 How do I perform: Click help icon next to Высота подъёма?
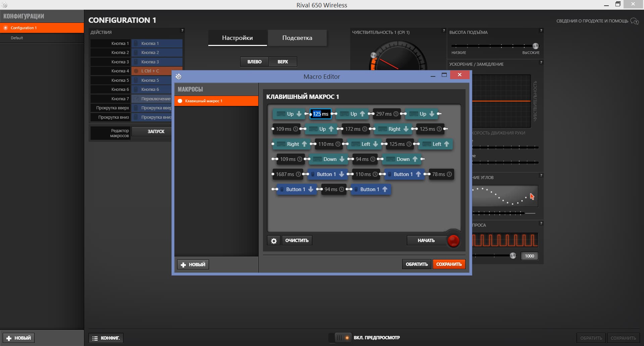(x=541, y=31)
